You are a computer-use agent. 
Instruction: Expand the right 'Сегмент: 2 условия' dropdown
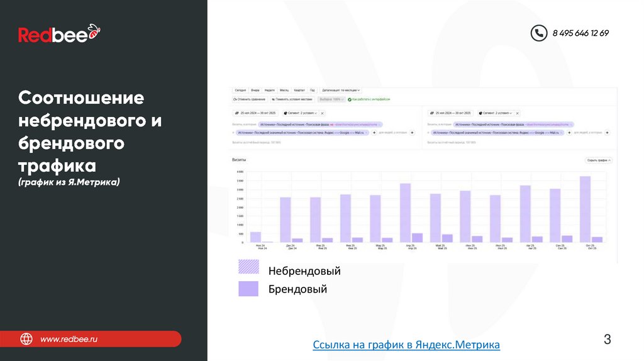point(496,113)
